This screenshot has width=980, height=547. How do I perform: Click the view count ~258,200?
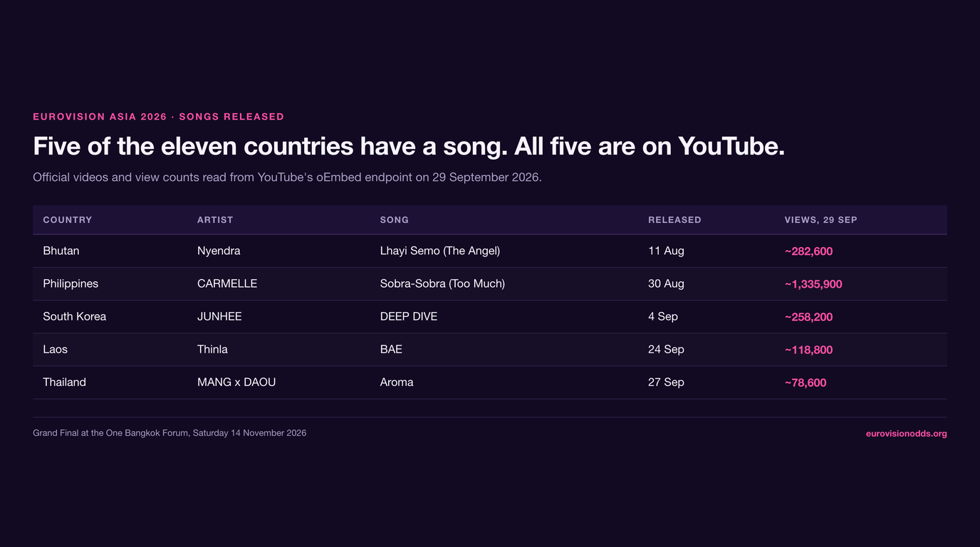pyautogui.click(x=808, y=317)
